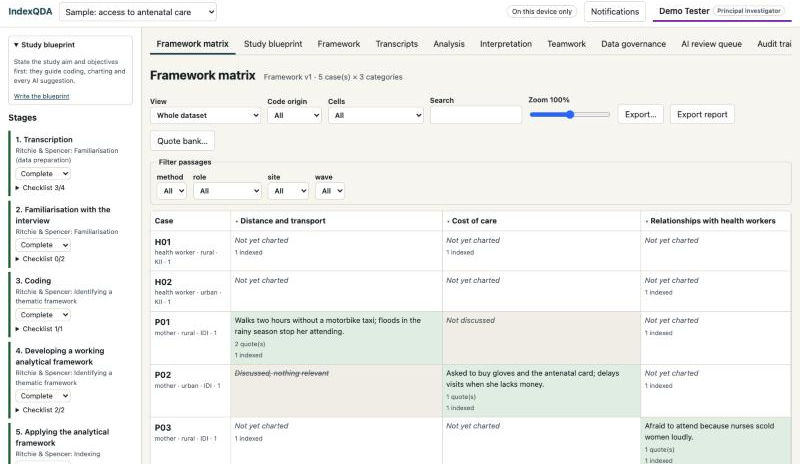
Task: Open P02 'Asked to buy gloves' cell
Action: pos(541,390)
